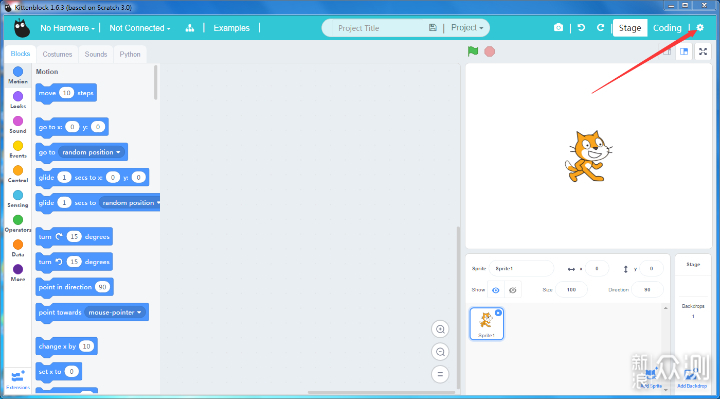Open the Examples link

(231, 28)
